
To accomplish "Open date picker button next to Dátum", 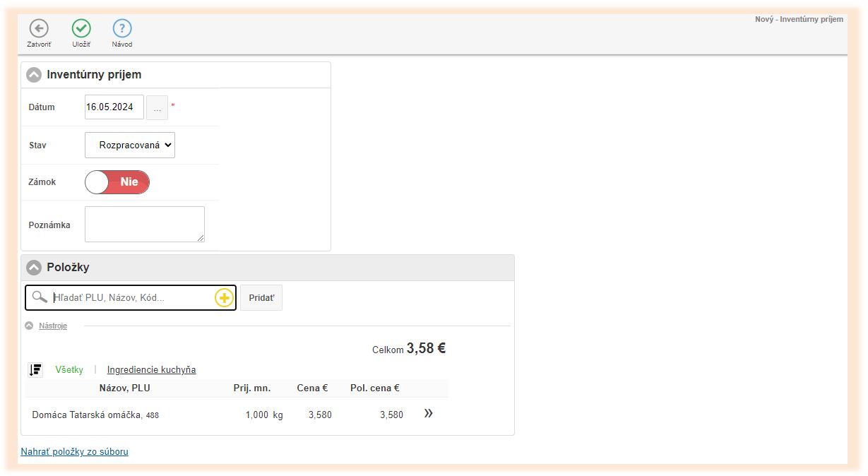I will pos(157,107).
